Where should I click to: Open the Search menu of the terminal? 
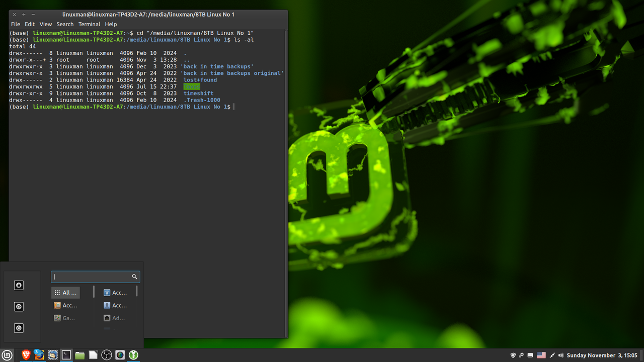click(65, 24)
